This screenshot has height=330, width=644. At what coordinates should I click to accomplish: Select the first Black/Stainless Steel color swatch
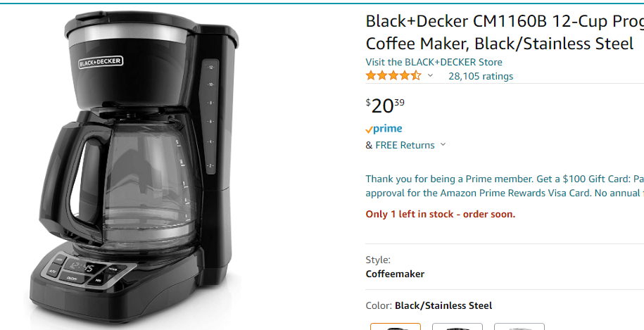[x=396, y=326]
